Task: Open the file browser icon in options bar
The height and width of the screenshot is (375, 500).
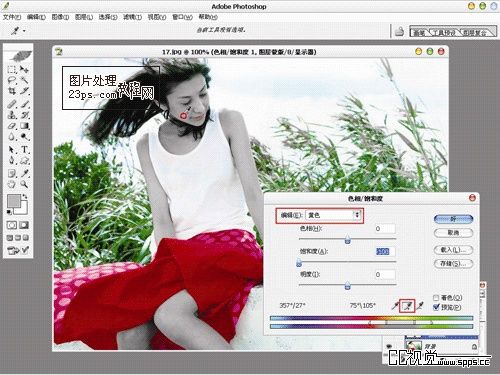Action: [x=399, y=32]
